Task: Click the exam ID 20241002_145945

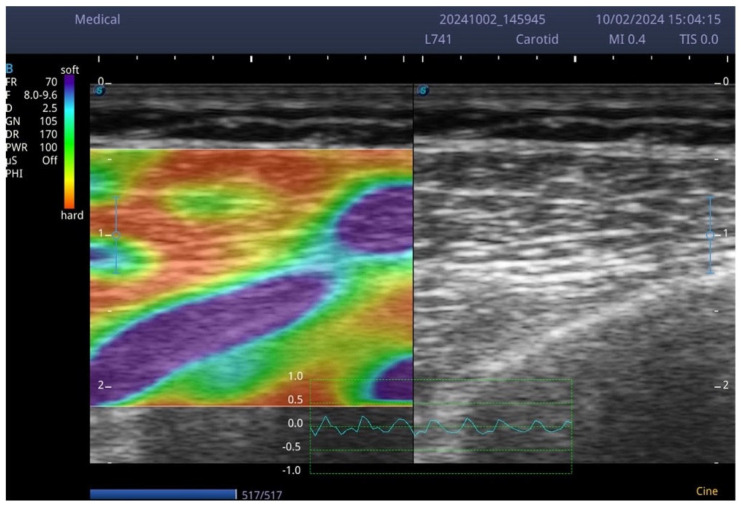Action: coord(492,19)
